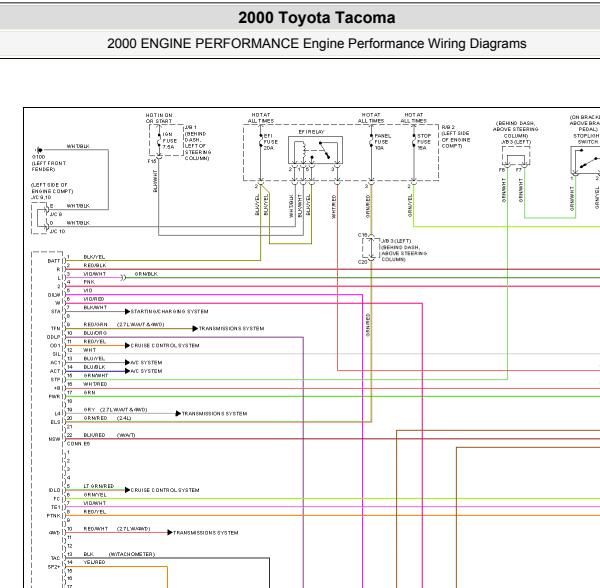Image resolution: width=600 pixels, height=588 pixels.
Task: Click 'A/C SYSTEM' on the BLU/BLK wire
Action: click(x=146, y=371)
